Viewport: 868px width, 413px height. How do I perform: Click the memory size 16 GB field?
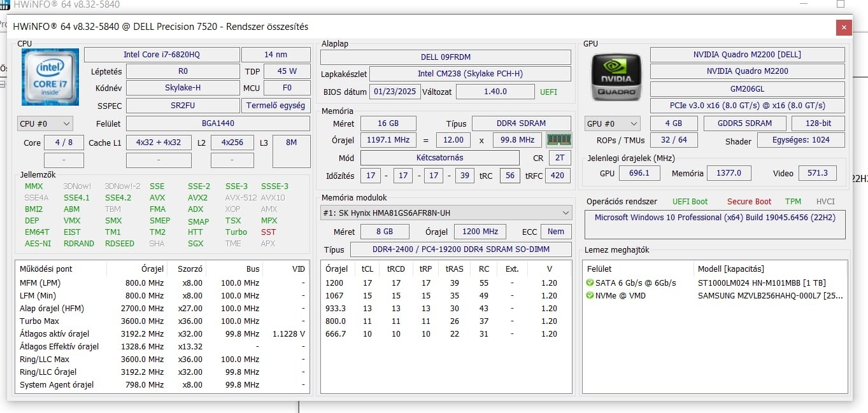click(388, 123)
